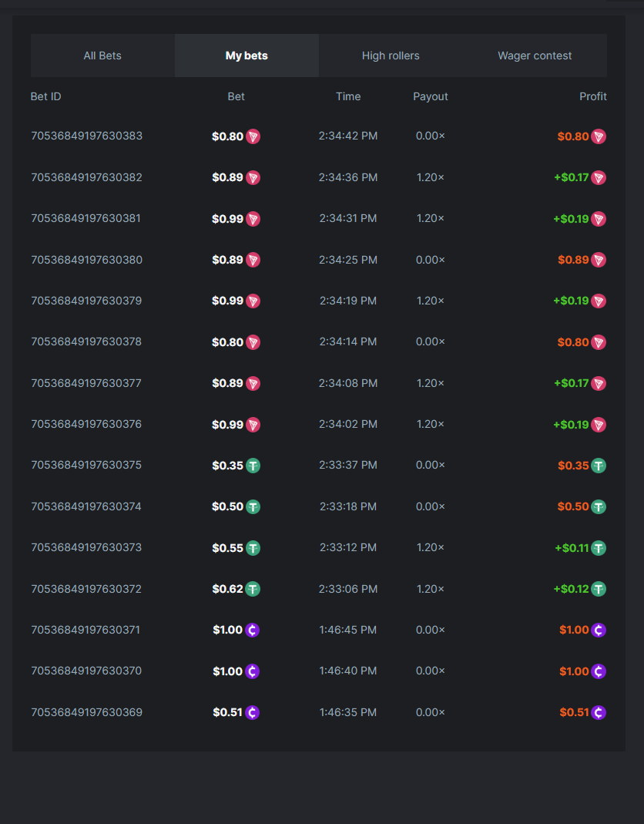This screenshot has height=824, width=644.
Task: Click Tron icon beside +$0.17 profit at 2:34:36 PM
Action: click(599, 178)
